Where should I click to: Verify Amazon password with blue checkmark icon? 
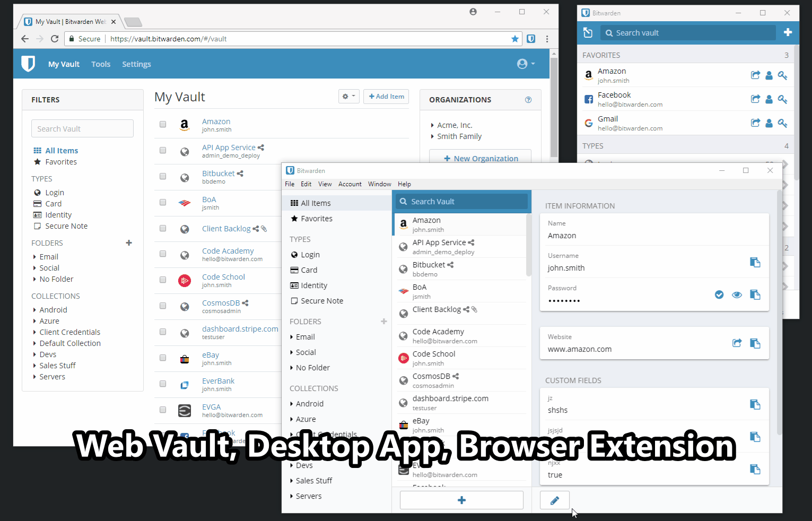719,294
